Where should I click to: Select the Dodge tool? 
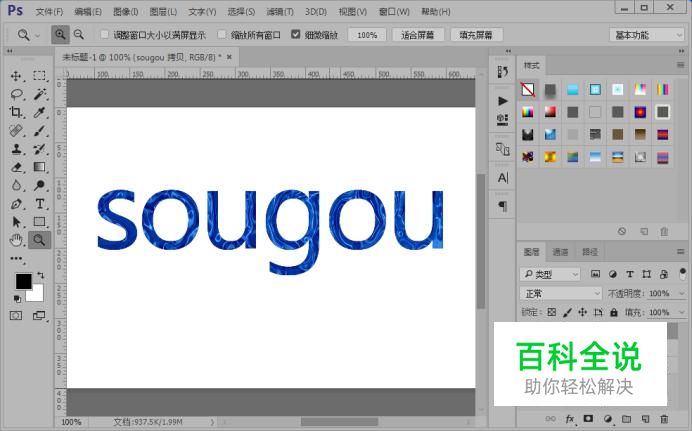(39, 185)
